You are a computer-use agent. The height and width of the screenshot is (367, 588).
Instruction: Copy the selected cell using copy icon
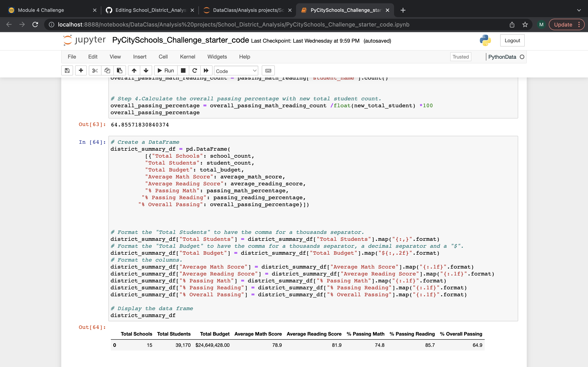pyautogui.click(x=107, y=70)
